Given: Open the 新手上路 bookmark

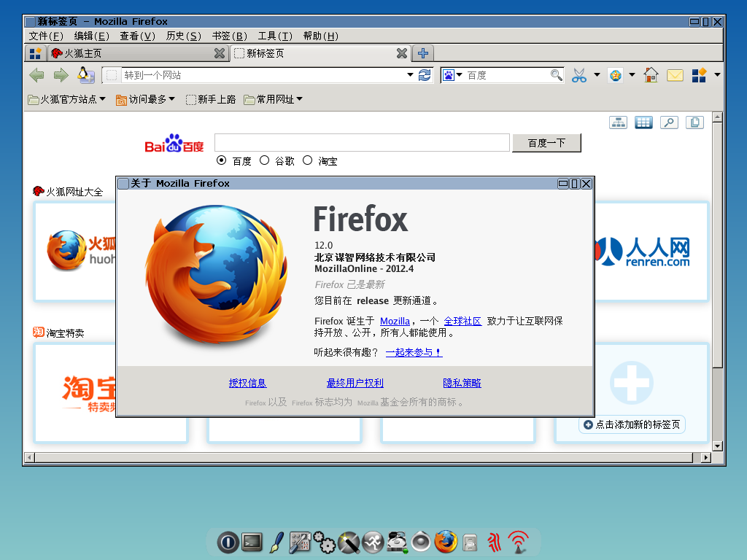Looking at the screenshot, I should click(211, 99).
